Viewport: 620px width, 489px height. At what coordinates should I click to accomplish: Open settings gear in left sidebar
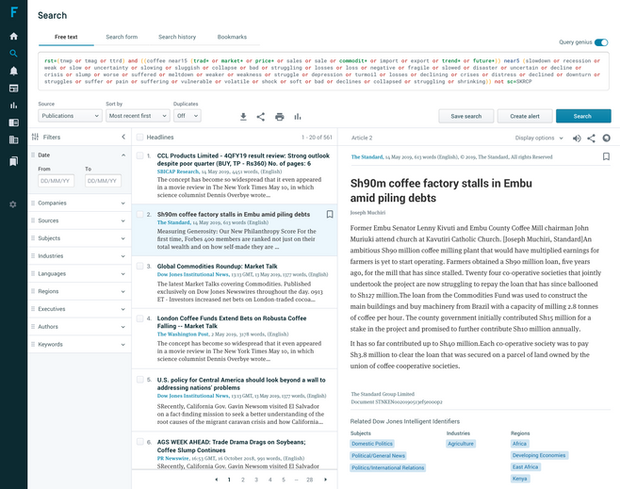(13, 204)
